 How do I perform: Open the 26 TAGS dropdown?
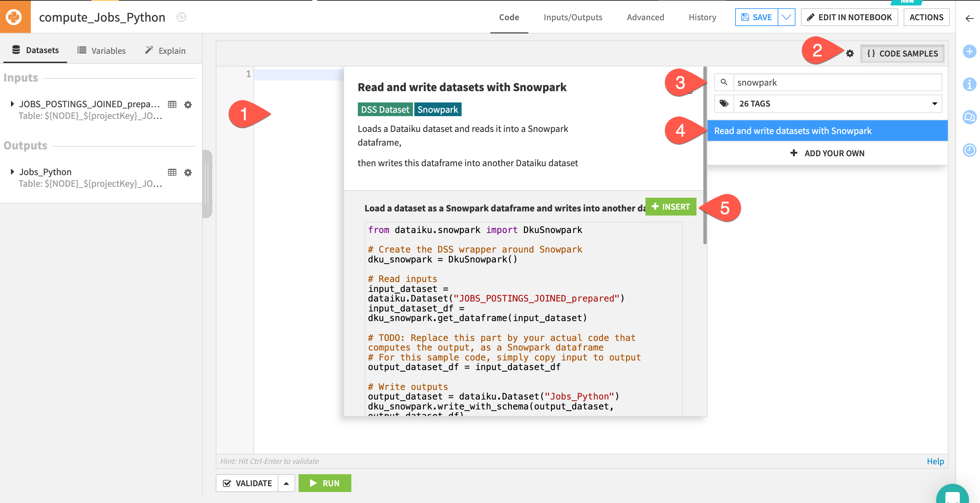[x=837, y=103]
